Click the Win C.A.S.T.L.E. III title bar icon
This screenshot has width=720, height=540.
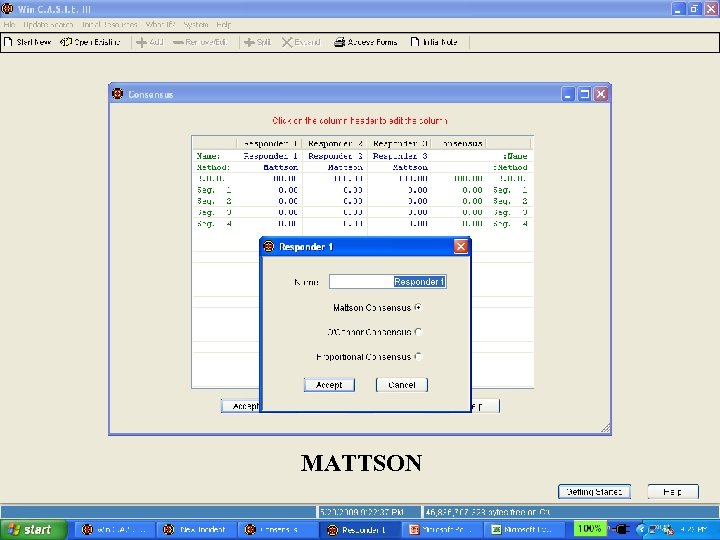pyautogui.click(x=7, y=8)
